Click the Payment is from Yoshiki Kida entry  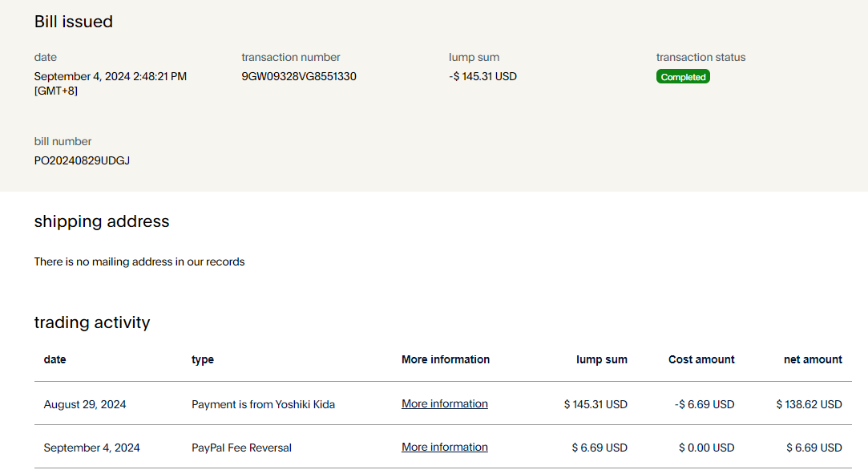click(x=263, y=405)
